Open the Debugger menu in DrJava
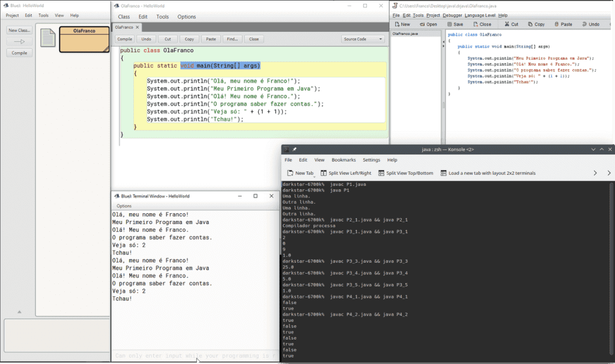615x364 pixels. point(452,15)
